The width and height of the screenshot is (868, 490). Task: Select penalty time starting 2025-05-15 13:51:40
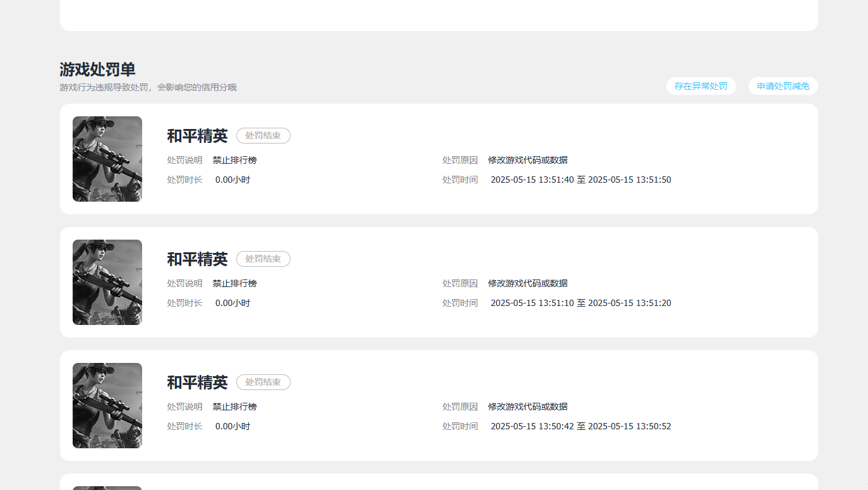tap(581, 180)
